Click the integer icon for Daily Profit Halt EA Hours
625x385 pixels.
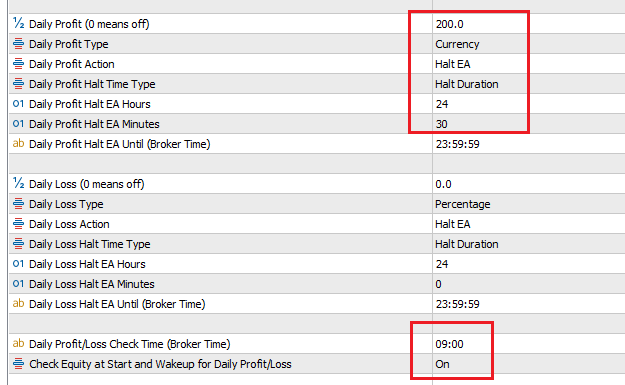[x=18, y=104]
